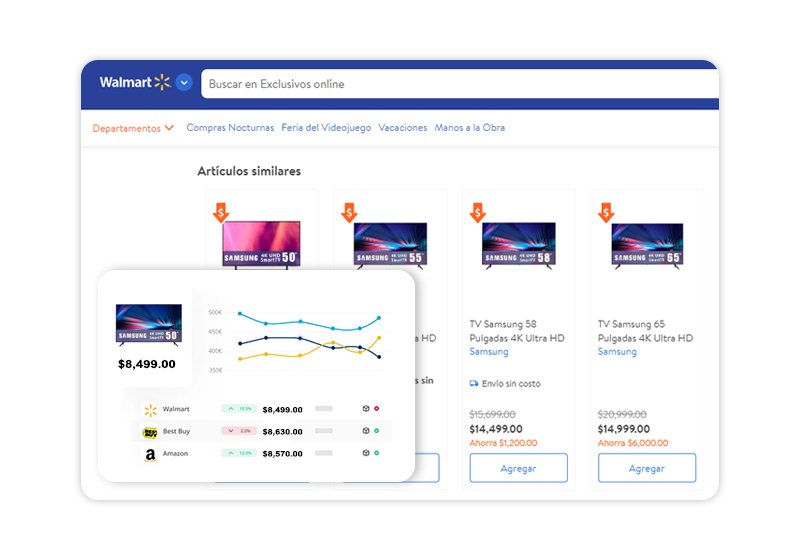Click the green status dot in the Best Buy row
The image size is (800, 560).
click(377, 430)
